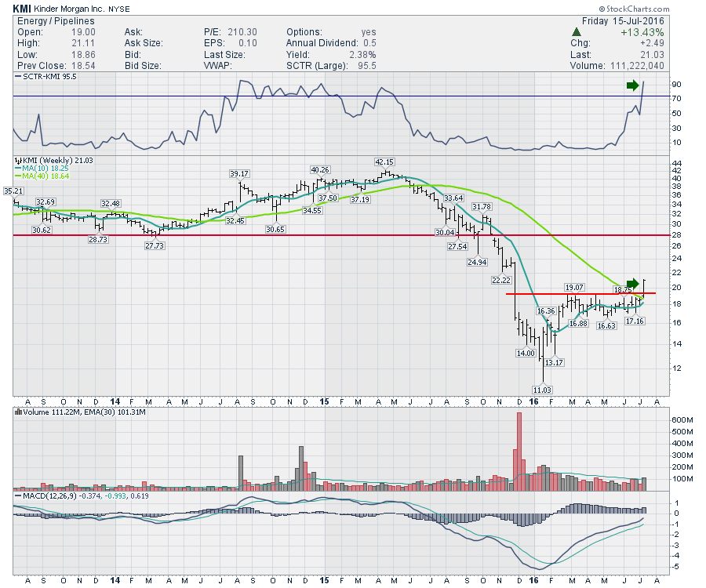Click the 33.64 price label

[x=453, y=198]
